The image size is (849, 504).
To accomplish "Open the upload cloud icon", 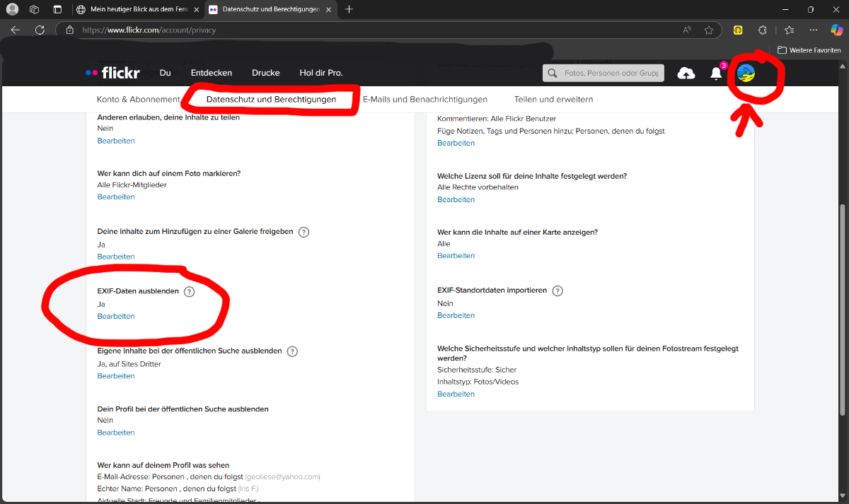I will point(686,74).
